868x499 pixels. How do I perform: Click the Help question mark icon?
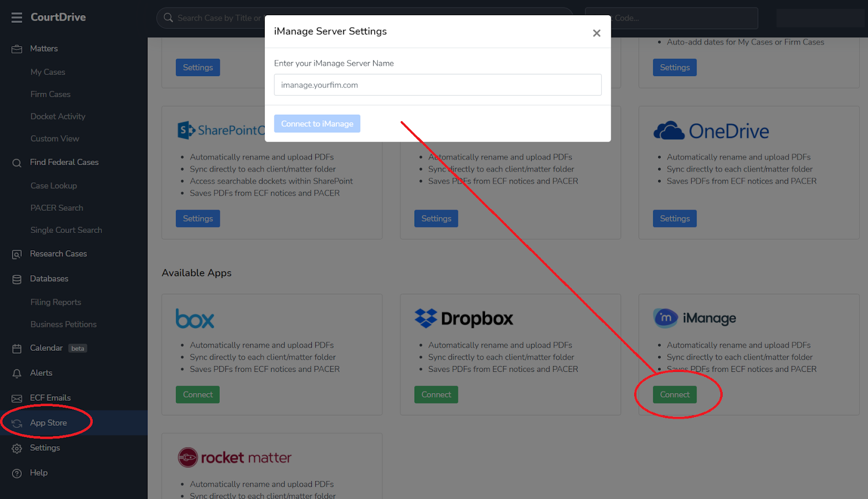coord(17,473)
